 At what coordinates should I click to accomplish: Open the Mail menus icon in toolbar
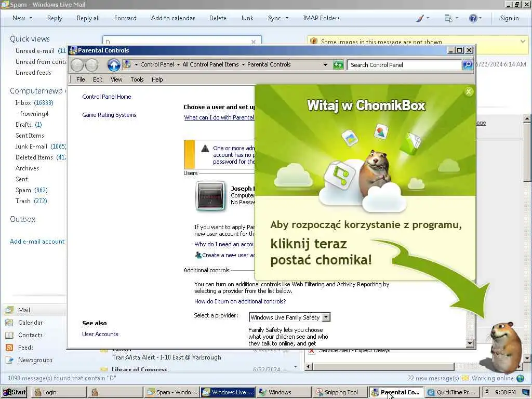[x=448, y=18]
